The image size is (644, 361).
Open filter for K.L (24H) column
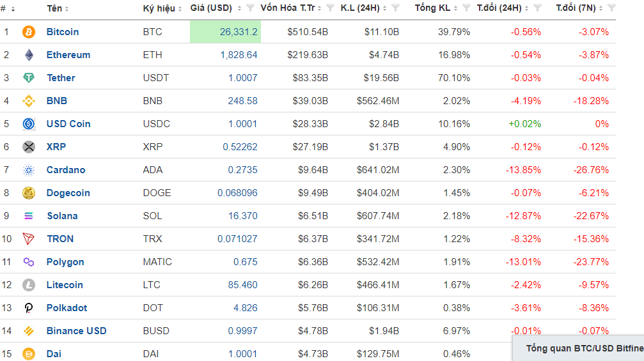click(x=395, y=8)
